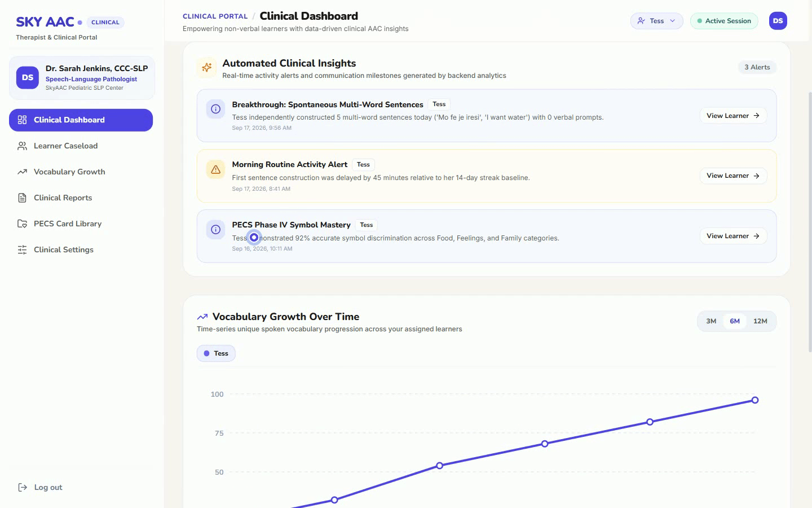Viewport: 812px width, 508px height.
Task: Click the CLINICAL PORTAL breadcrumb
Action: (215, 16)
